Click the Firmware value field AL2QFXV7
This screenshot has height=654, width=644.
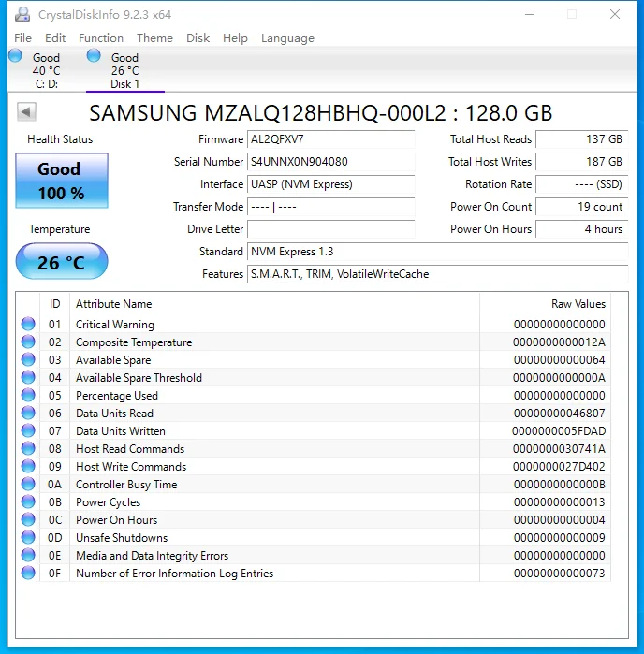pyautogui.click(x=330, y=139)
